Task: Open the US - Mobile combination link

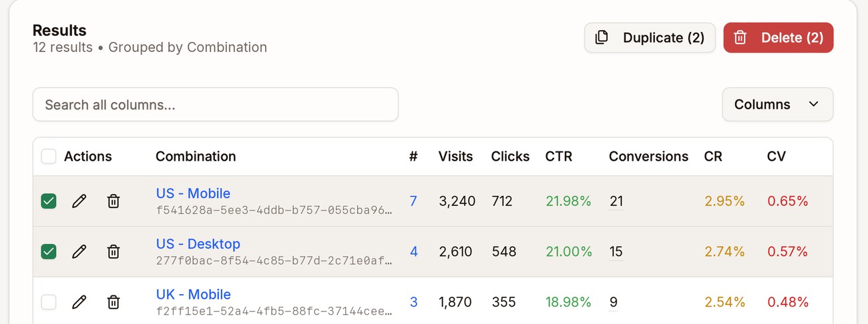Action: pyautogui.click(x=193, y=193)
